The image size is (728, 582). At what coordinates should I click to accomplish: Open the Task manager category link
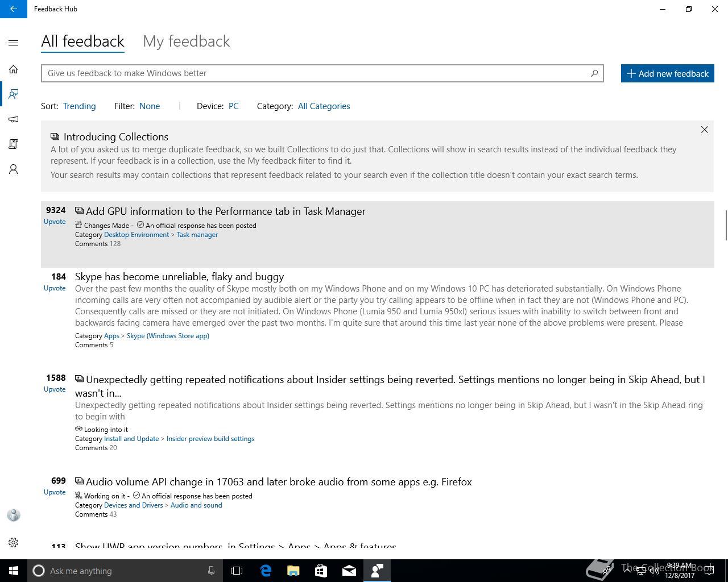197,235
